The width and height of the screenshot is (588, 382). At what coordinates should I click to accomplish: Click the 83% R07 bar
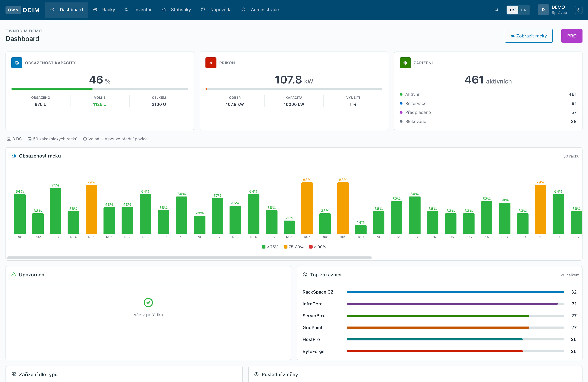pos(307,208)
